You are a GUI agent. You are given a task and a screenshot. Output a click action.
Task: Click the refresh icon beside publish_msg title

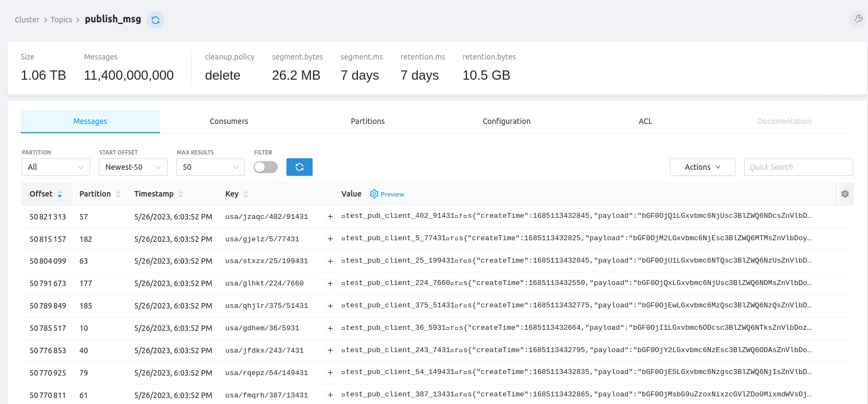tap(155, 20)
